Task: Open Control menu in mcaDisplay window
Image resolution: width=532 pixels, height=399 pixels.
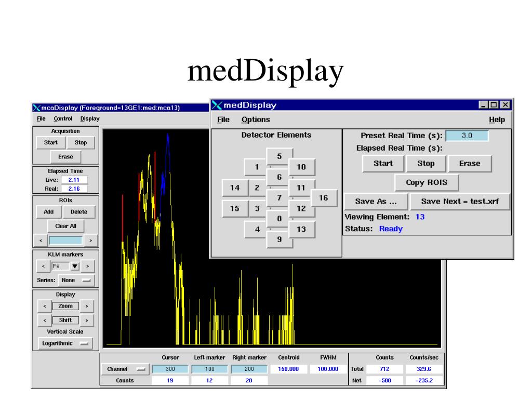Action: (63, 119)
